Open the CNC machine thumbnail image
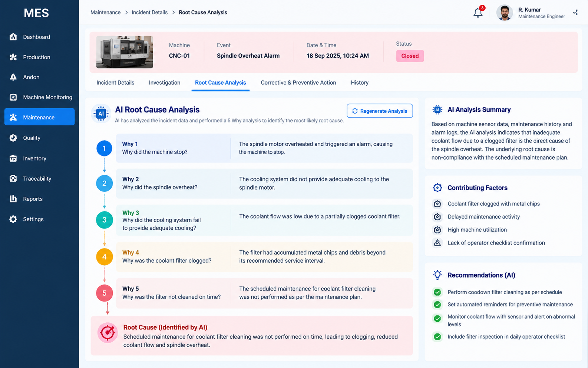Viewport: 588px width, 368px height. click(x=125, y=52)
